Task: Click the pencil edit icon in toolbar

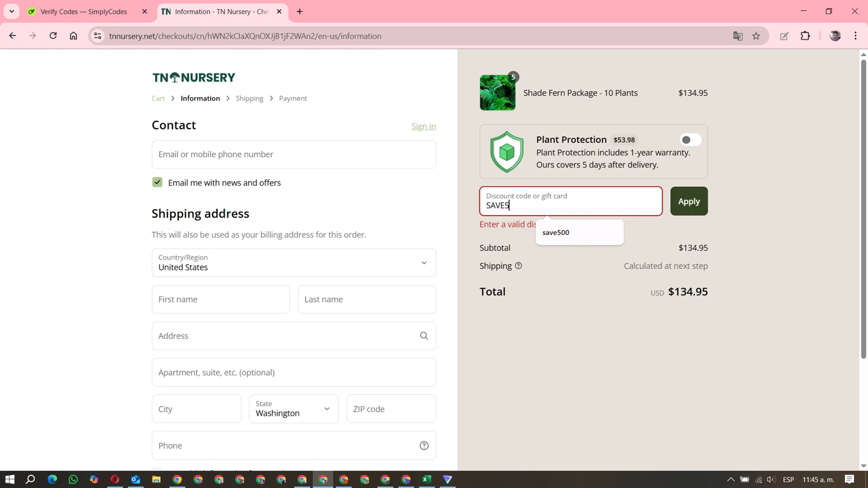Action: 784,36
